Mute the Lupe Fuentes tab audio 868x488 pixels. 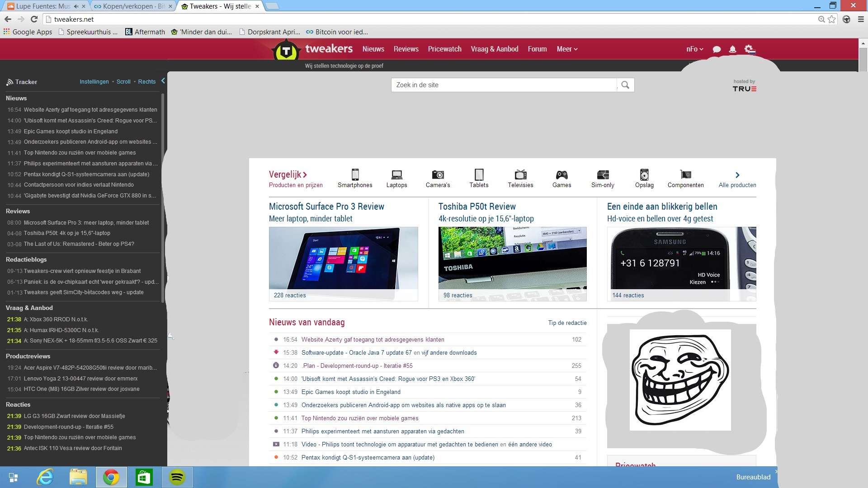click(76, 6)
